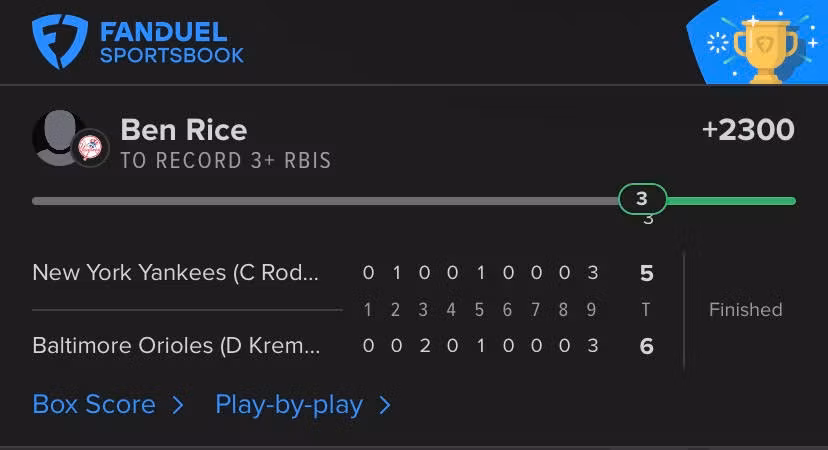This screenshot has height=450, width=828.
Task: Click the Yankees team logo badge
Action: [91, 149]
